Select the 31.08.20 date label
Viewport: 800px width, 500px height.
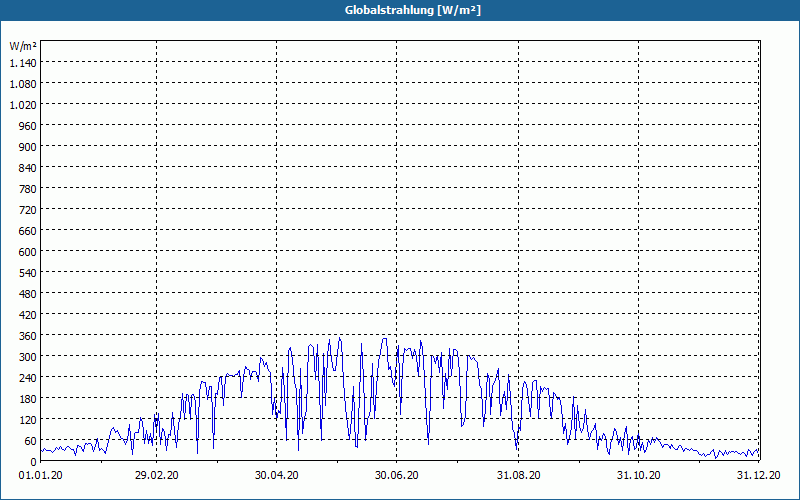(518, 476)
